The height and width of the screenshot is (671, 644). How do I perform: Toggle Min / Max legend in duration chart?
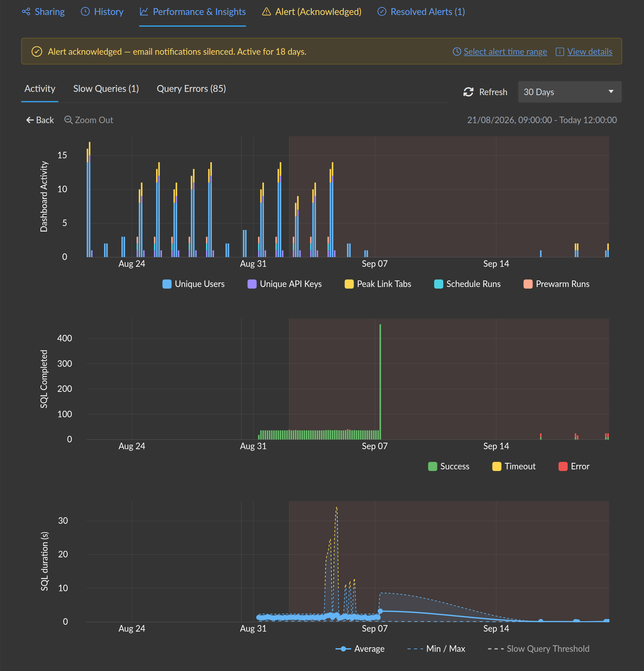(436, 649)
